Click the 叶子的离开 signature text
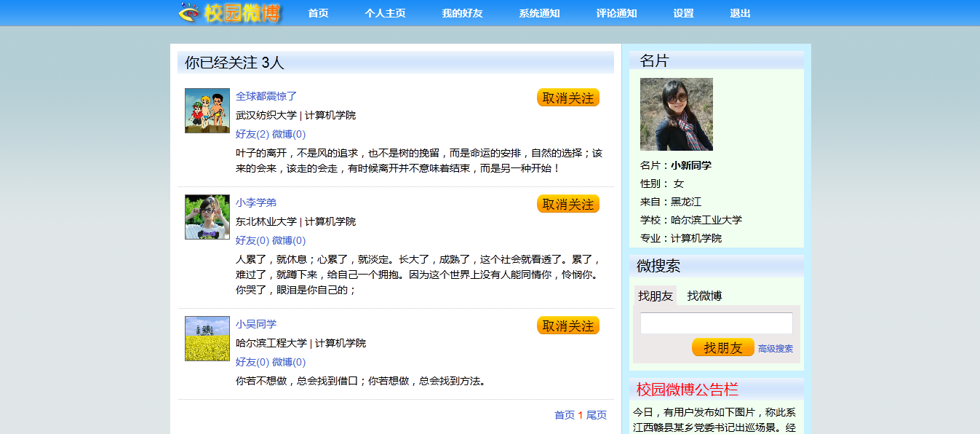 click(419, 160)
